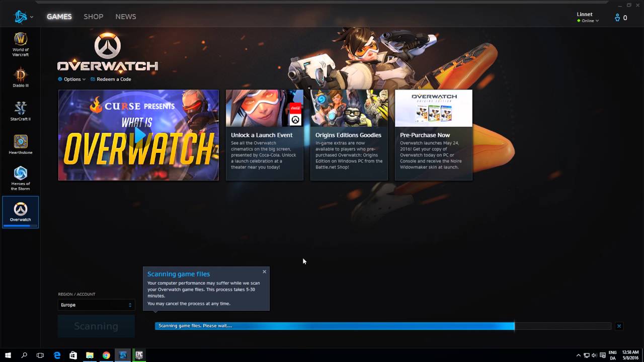
Task: Open the Action Center notifications icon
Action: [603, 355]
